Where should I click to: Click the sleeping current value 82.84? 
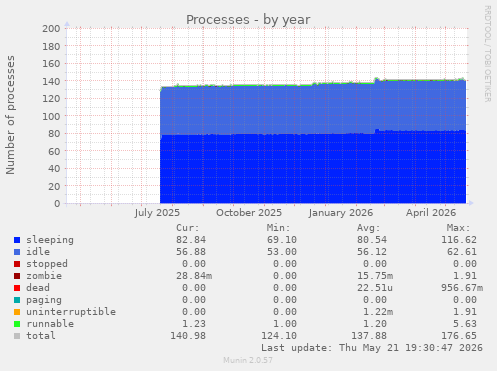pyautogui.click(x=191, y=240)
